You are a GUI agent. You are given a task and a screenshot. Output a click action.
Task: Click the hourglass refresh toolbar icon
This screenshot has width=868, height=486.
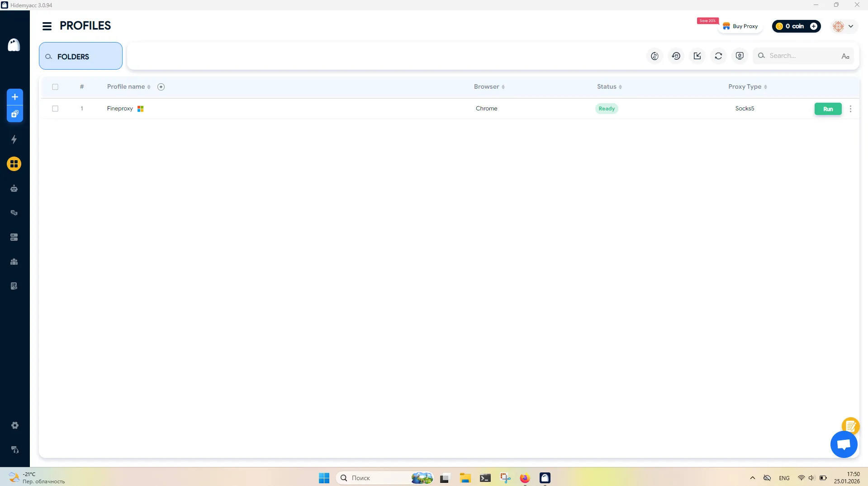(655, 56)
